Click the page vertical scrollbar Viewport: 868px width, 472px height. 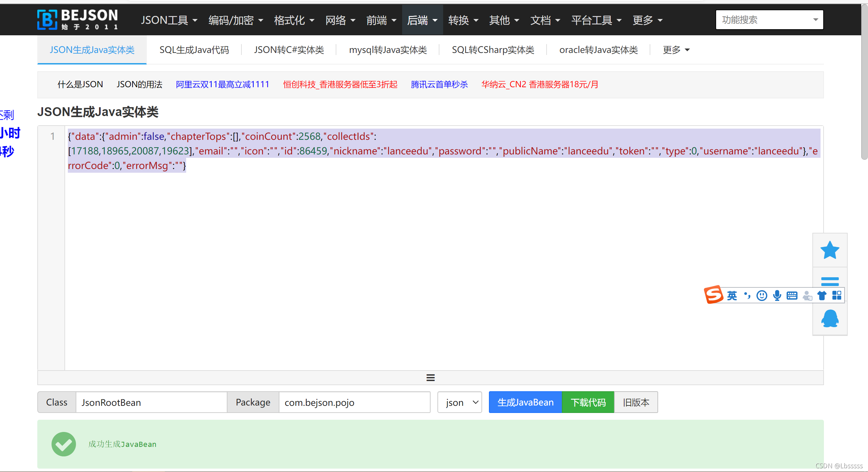[864, 81]
